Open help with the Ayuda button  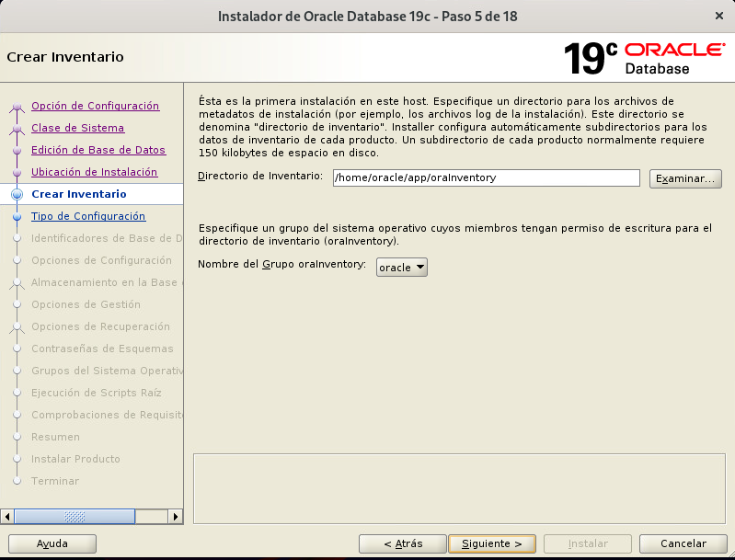(x=52, y=543)
